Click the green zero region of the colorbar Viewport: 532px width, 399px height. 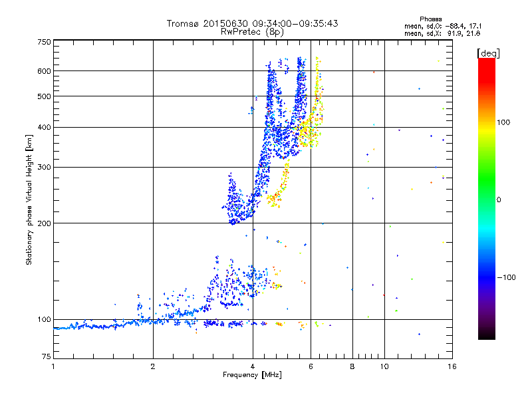tap(487, 199)
